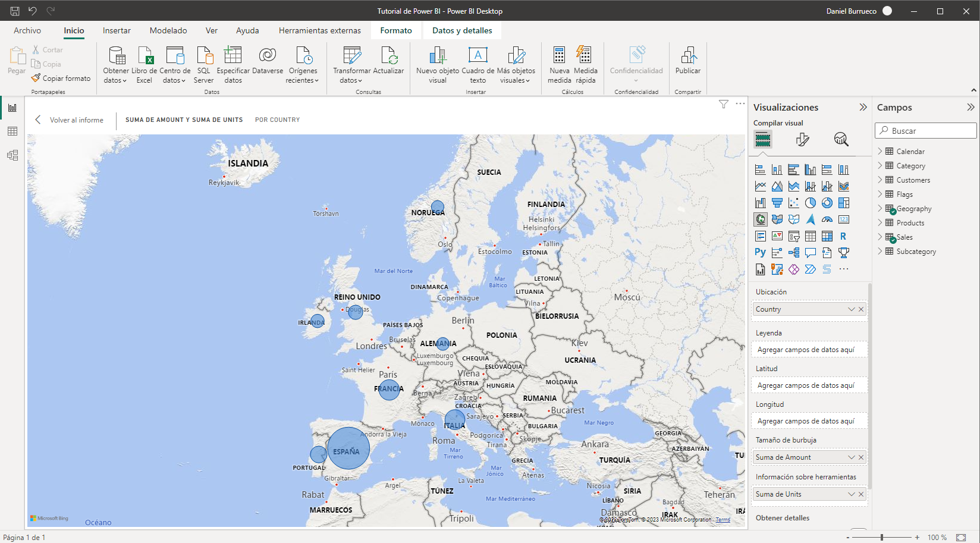980x543 pixels.
Task: Select the Python visual icon
Action: pos(760,252)
